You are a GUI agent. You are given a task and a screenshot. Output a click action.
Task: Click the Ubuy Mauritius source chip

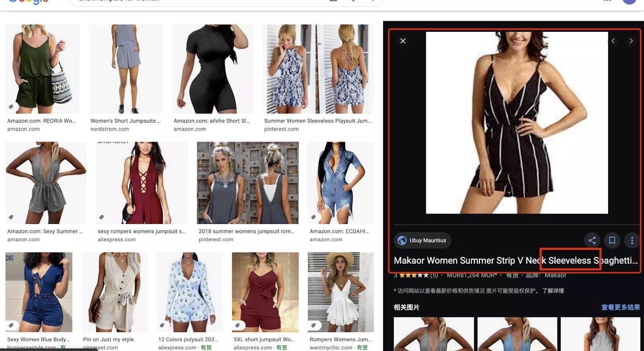pos(422,240)
